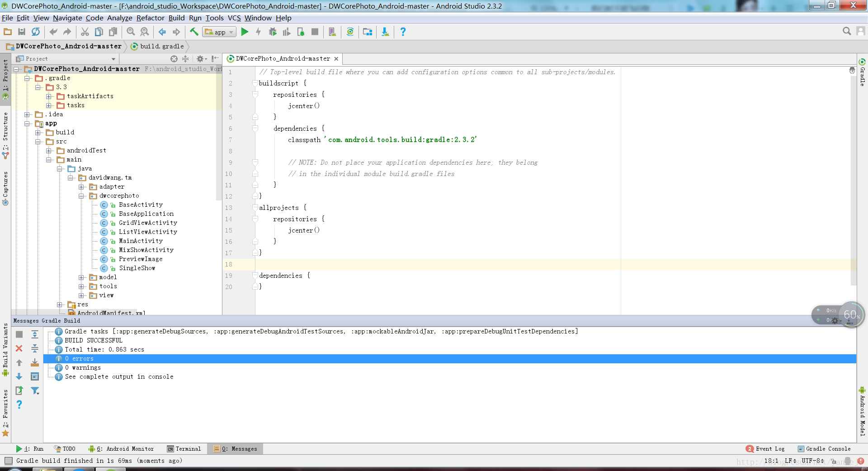
Task: Expand the taskArtifacts folder node
Action: pos(49,96)
